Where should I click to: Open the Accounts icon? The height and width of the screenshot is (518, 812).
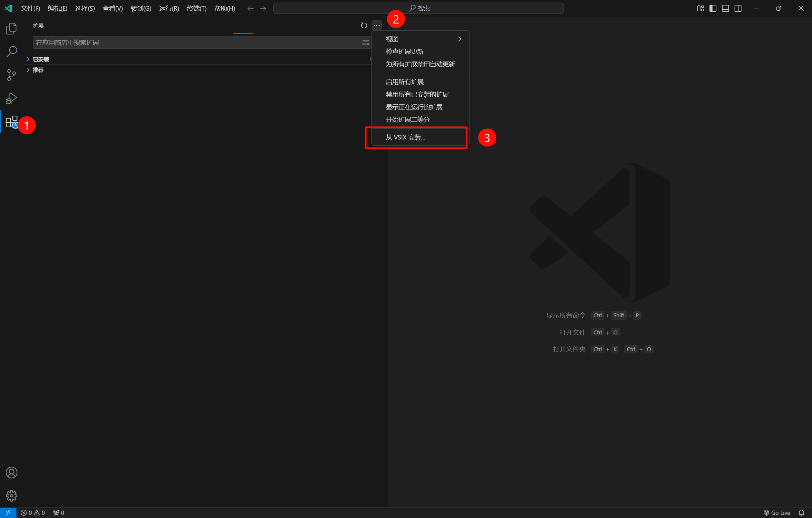[12, 473]
